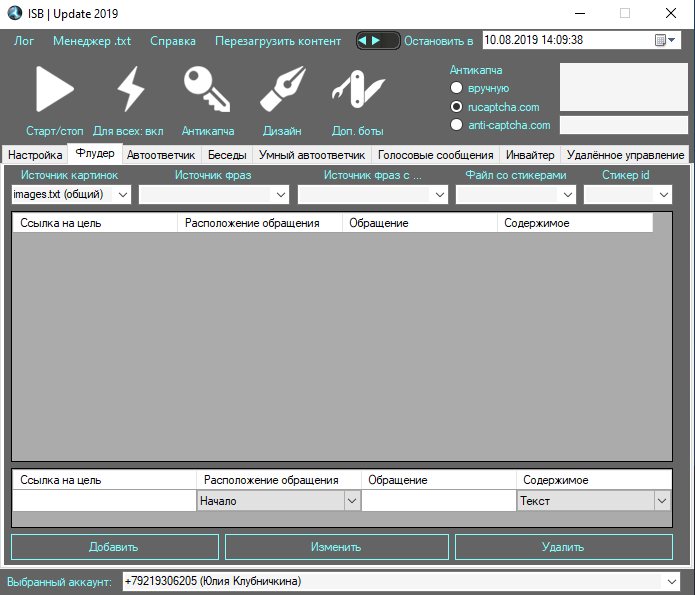Open the Лог menu
695x595 pixels.
23,41
